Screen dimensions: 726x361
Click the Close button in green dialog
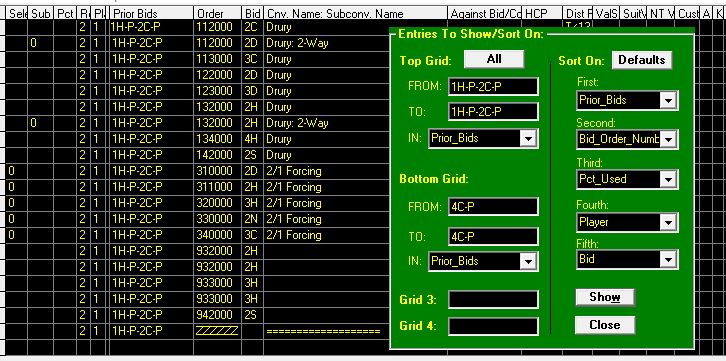point(605,325)
